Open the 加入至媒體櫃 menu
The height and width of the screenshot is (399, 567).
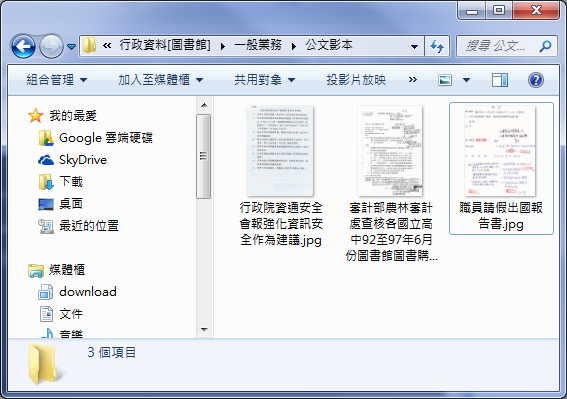(x=161, y=80)
